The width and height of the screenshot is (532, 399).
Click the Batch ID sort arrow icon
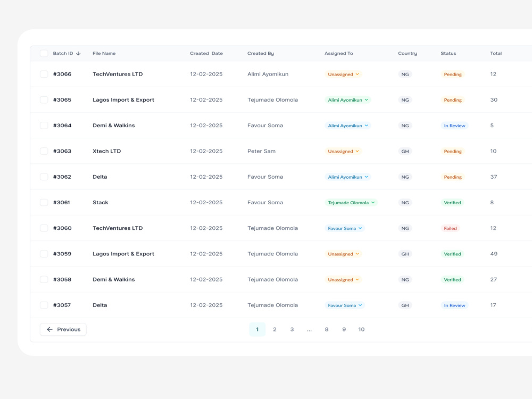78,53
